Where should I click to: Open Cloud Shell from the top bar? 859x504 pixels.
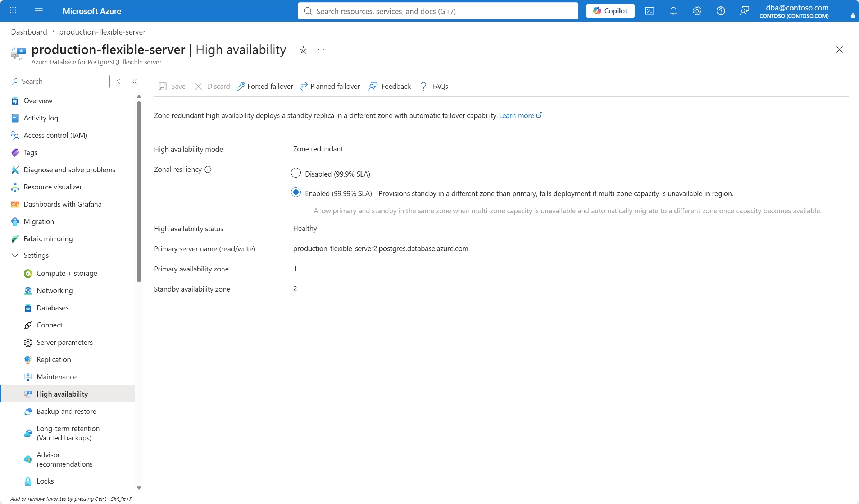pos(650,11)
